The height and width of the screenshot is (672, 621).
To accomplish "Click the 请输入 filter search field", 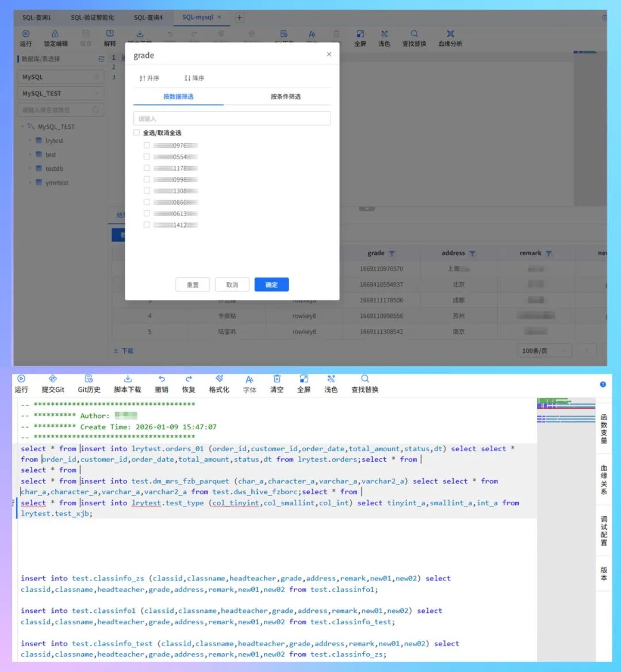I will coord(232,118).
